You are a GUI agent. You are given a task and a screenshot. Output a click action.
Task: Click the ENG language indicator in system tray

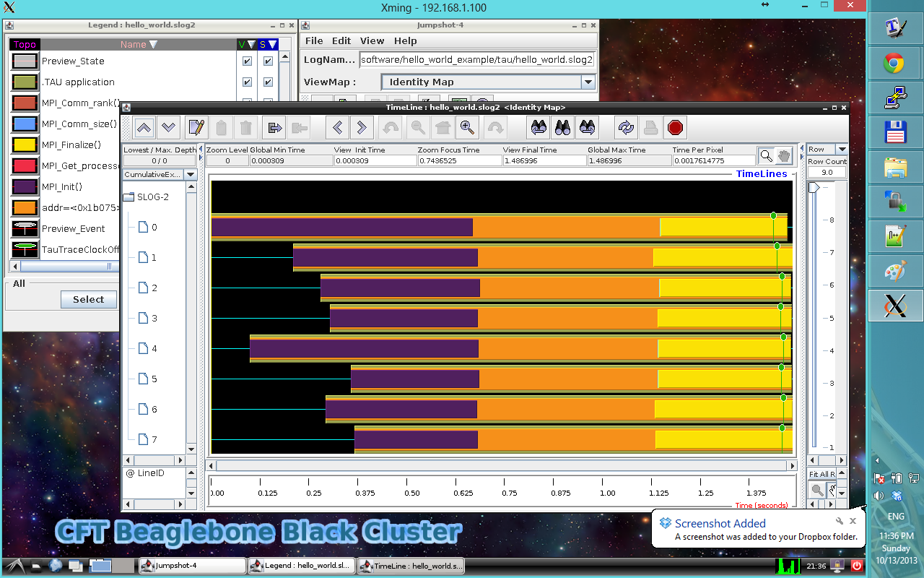[x=895, y=517]
